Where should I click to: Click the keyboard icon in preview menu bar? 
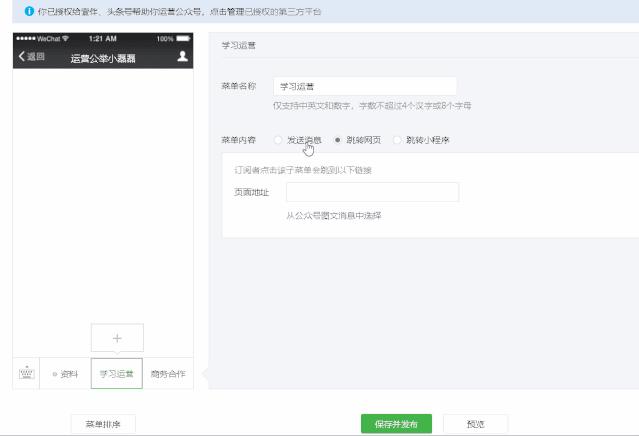tap(26, 373)
